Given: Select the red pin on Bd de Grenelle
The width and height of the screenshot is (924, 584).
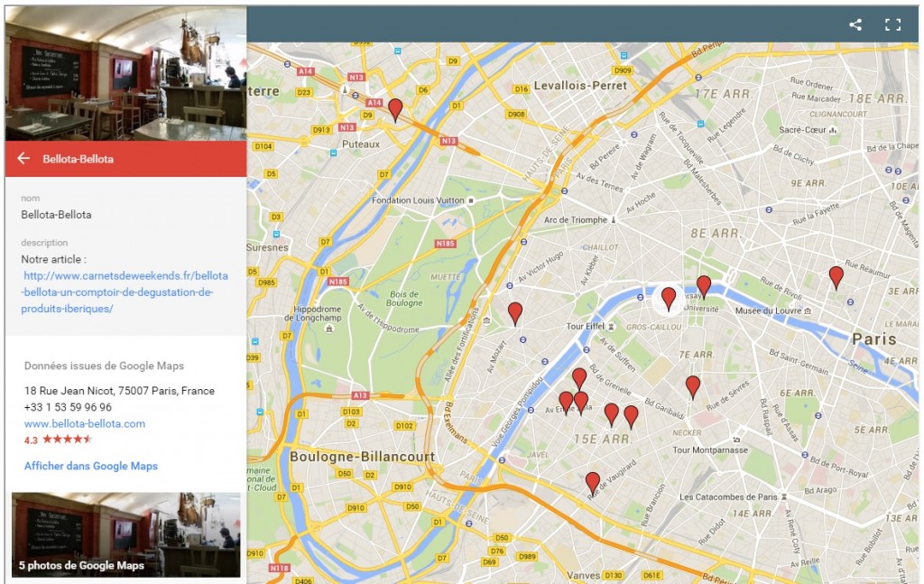Looking at the screenshot, I should (x=579, y=379).
